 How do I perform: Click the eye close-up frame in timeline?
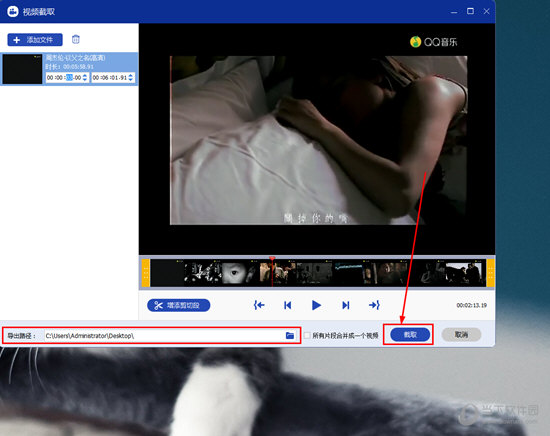point(234,272)
